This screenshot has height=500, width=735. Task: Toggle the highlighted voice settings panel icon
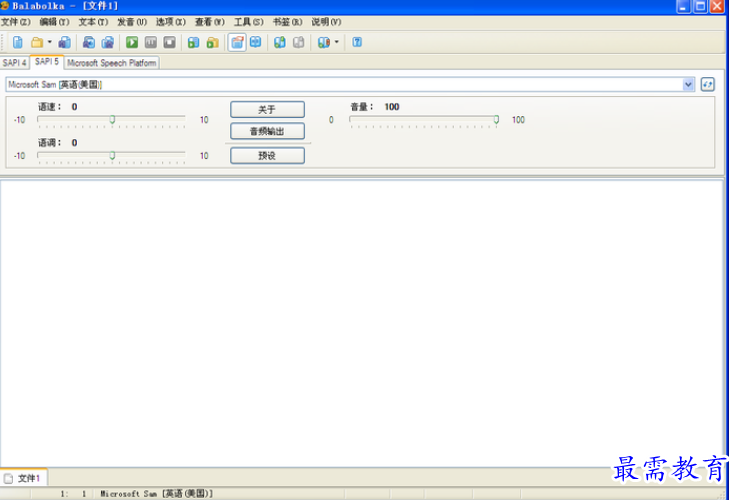(x=237, y=43)
